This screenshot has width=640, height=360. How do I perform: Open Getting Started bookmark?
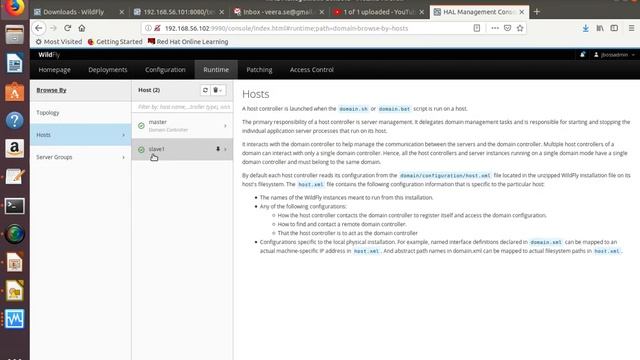pos(115,42)
